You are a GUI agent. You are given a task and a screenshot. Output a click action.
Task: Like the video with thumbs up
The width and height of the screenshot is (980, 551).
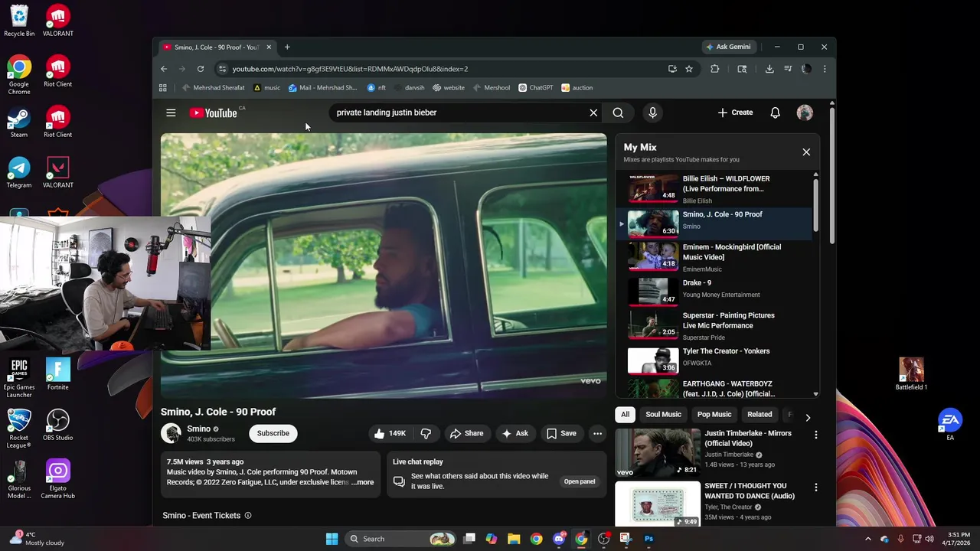[x=390, y=433]
